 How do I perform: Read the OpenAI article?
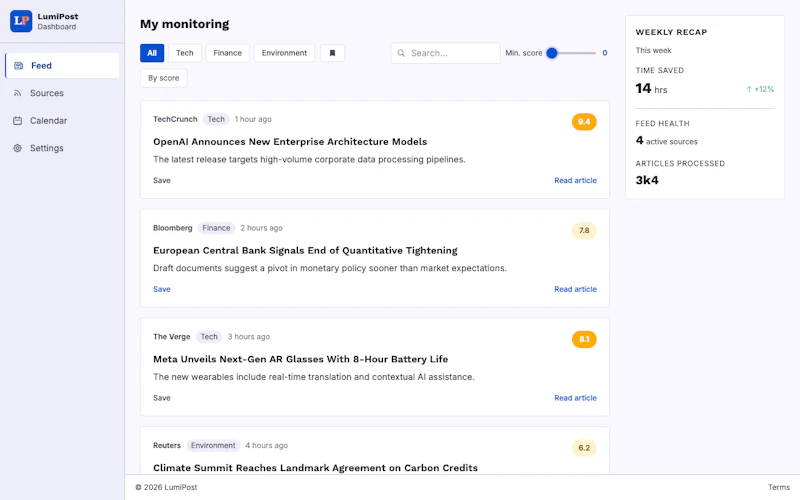tap(575, 180)
